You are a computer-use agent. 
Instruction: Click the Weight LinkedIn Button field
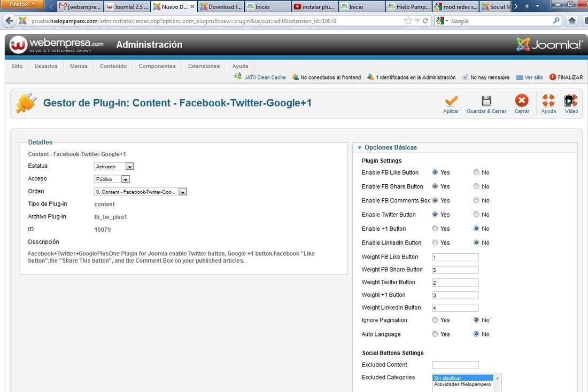455,308
